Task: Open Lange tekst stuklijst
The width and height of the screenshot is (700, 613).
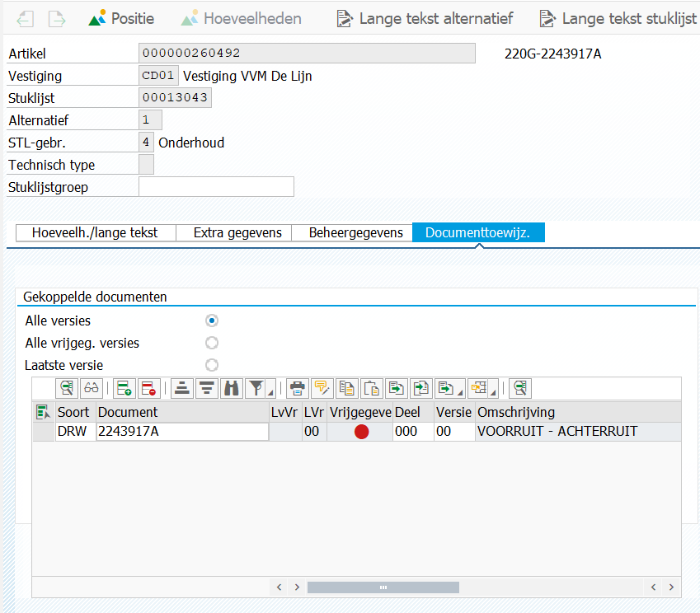Action: click(618, 19)
